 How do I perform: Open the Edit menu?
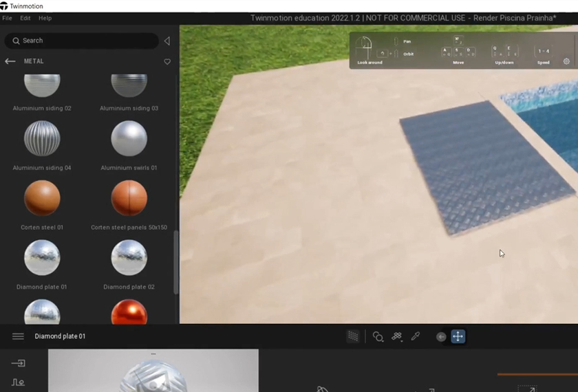pos(25,18)
